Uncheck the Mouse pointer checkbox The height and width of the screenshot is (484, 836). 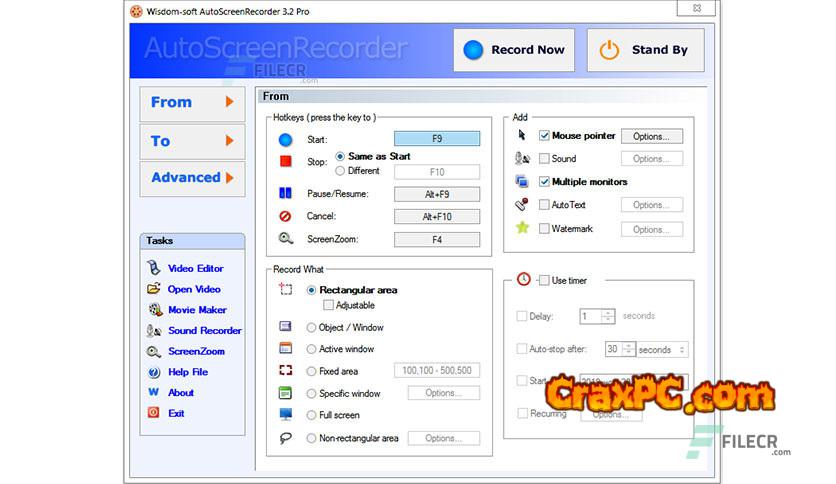coord(544,135)
